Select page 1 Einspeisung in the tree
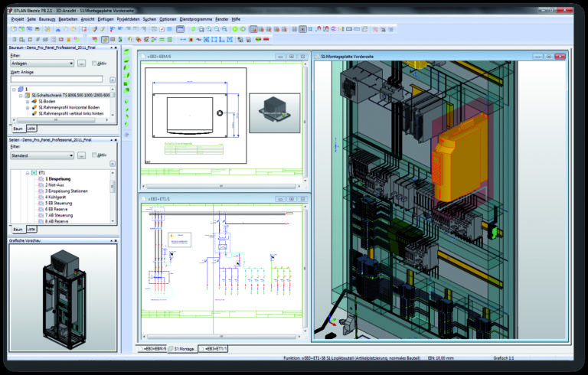588x375 pixels. [x=57, y=179]
